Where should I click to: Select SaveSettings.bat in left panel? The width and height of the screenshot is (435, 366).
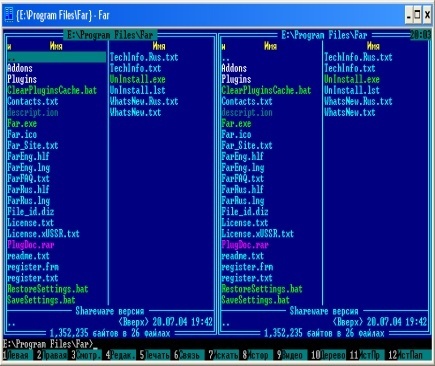pyautogui.click(x=41, y=300)
